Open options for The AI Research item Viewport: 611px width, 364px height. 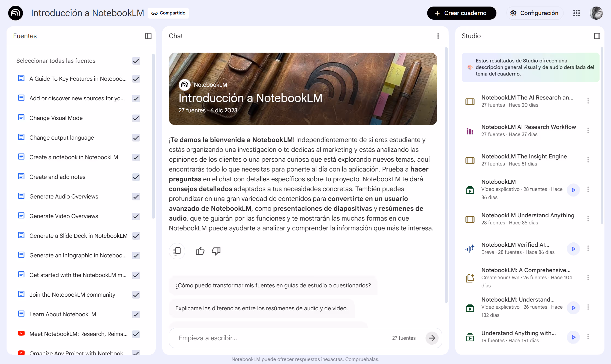[x=588, y=101]
